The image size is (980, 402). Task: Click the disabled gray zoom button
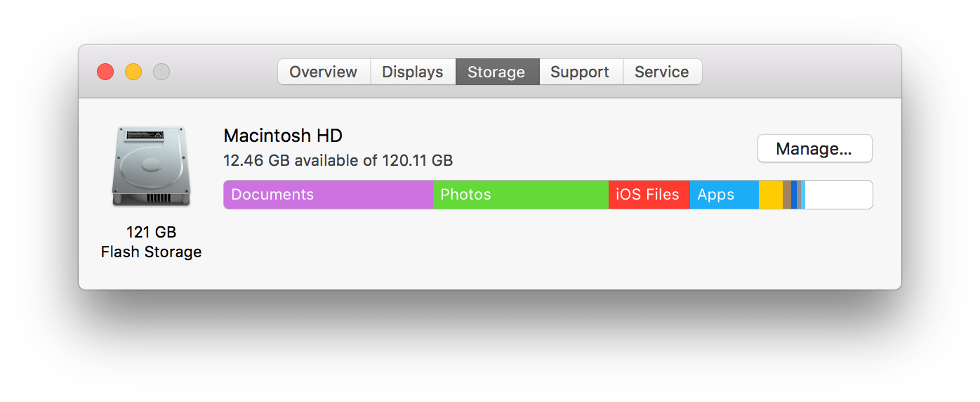pos(161,72)
